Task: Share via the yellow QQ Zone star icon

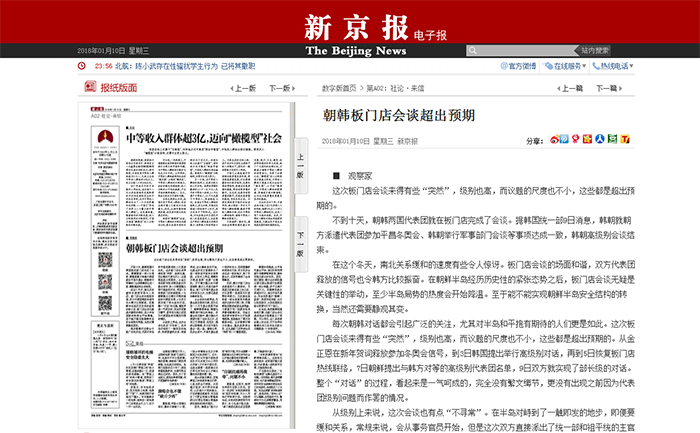Action: coord(586,140)
